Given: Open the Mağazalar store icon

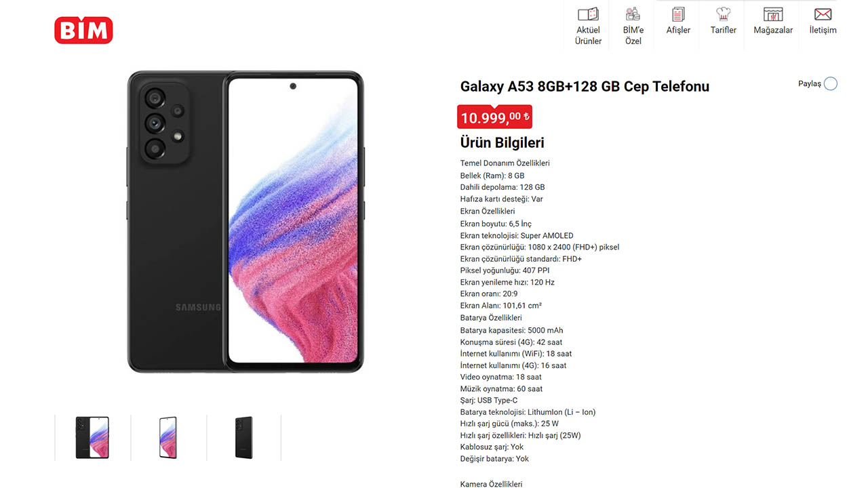Looking at the screenshot, I should point(773,14).
